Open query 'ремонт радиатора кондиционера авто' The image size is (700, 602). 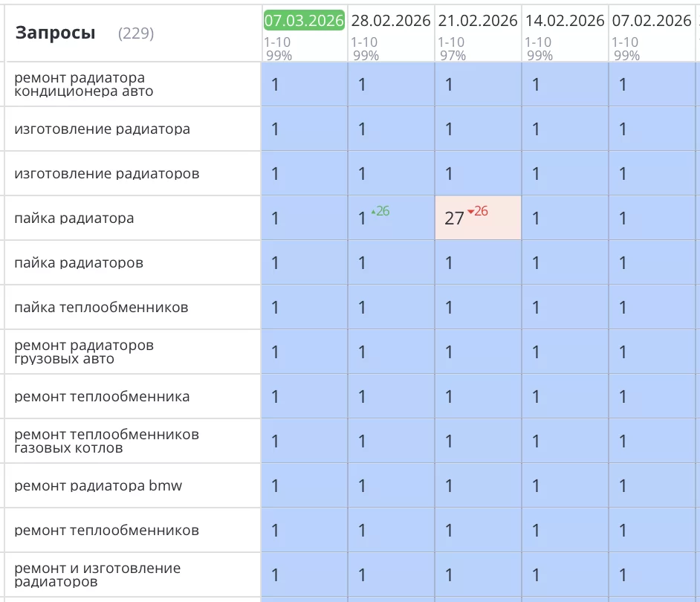click(x=84, y=85)
